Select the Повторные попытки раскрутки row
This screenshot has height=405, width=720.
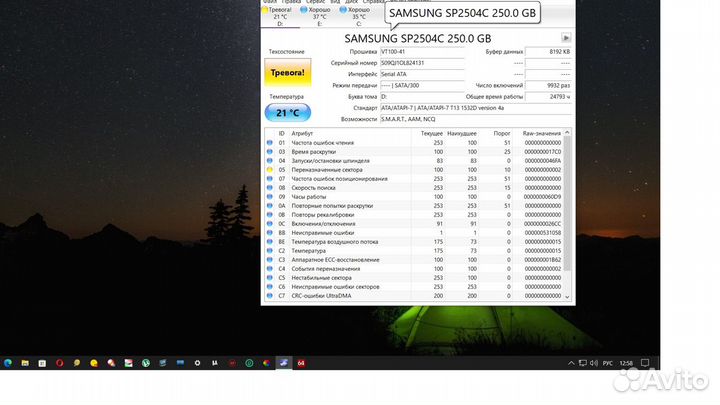click(414, 206)
